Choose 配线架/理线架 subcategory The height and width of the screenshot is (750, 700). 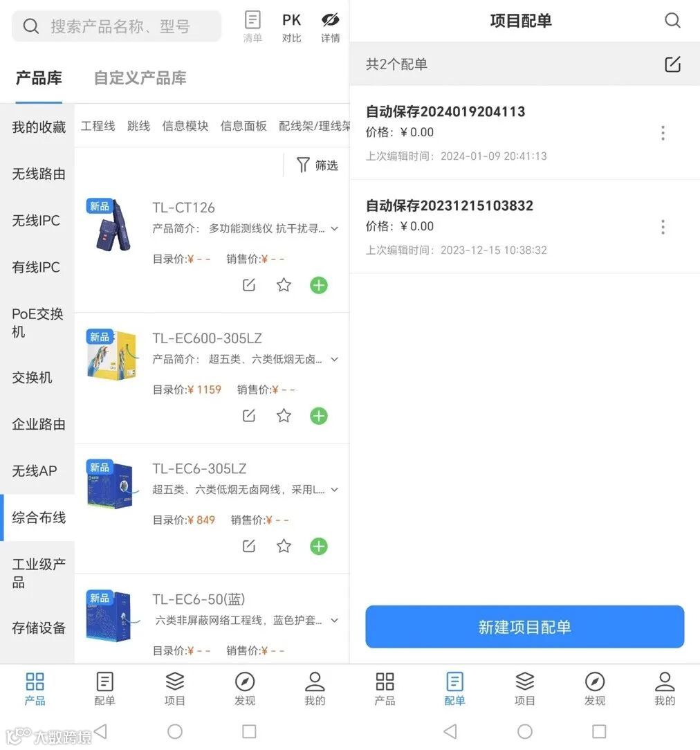point(313,126)
